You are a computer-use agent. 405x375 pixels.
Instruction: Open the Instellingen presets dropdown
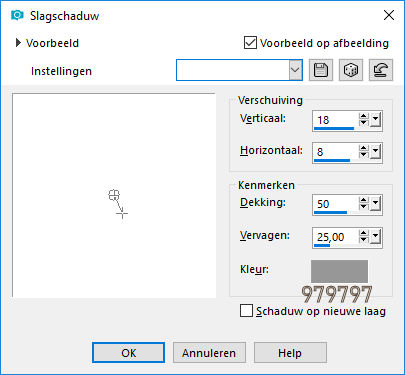[295, 70]
